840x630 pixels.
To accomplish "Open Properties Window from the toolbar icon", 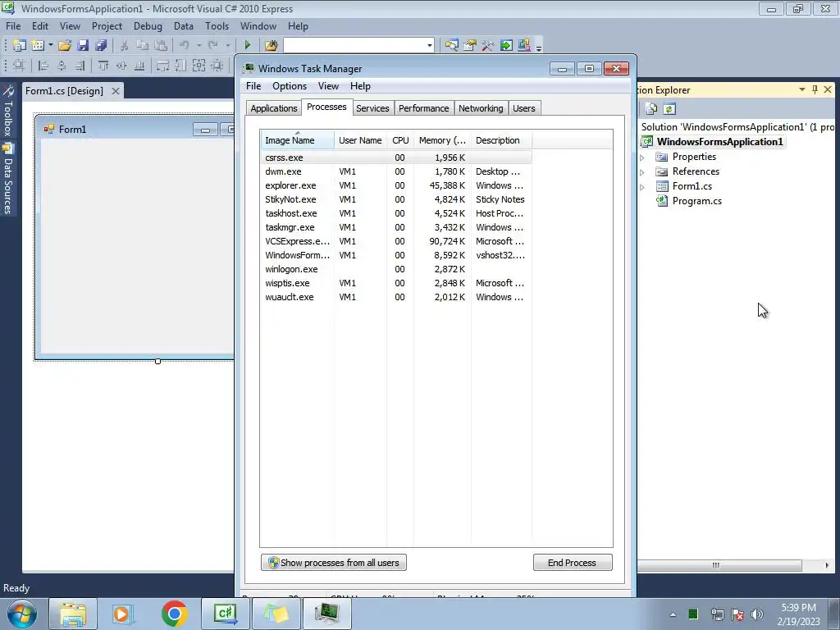I will (470, 46).
